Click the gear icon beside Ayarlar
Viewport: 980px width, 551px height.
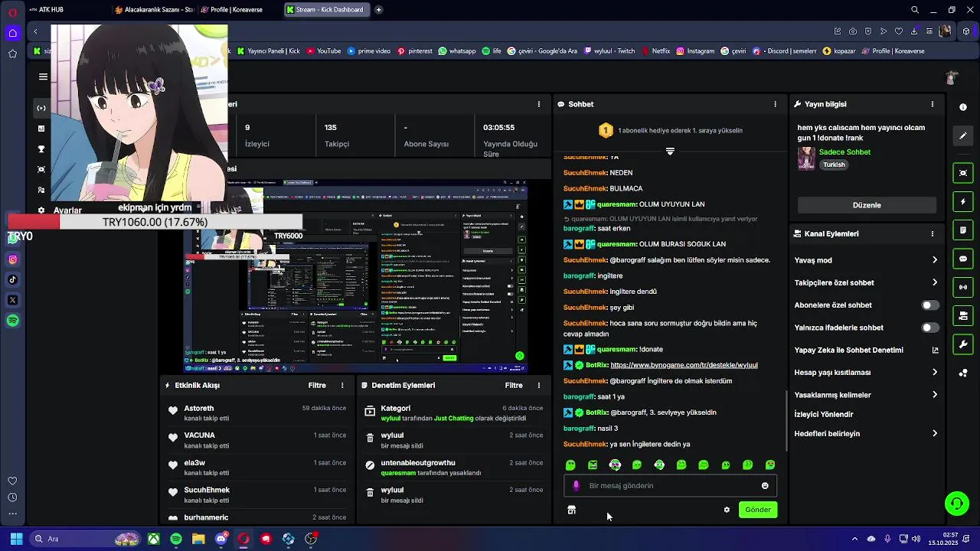pos(41,210)
